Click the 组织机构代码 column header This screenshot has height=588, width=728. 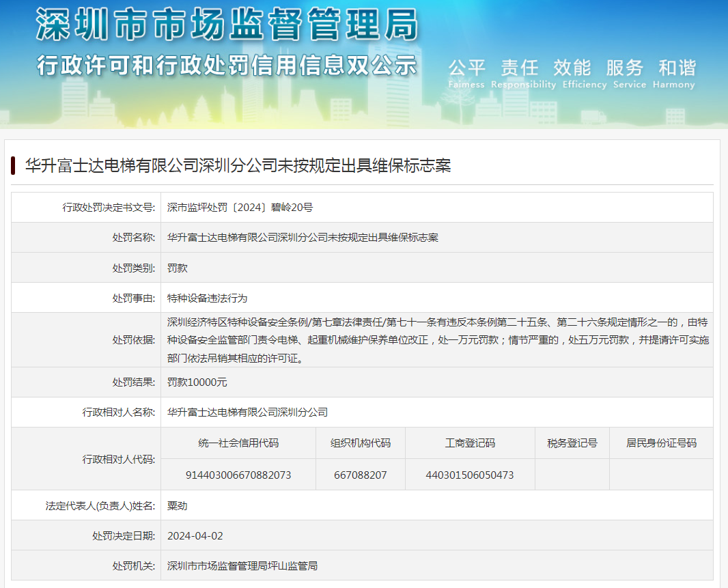pyautogui.click(x=361, y=443)
